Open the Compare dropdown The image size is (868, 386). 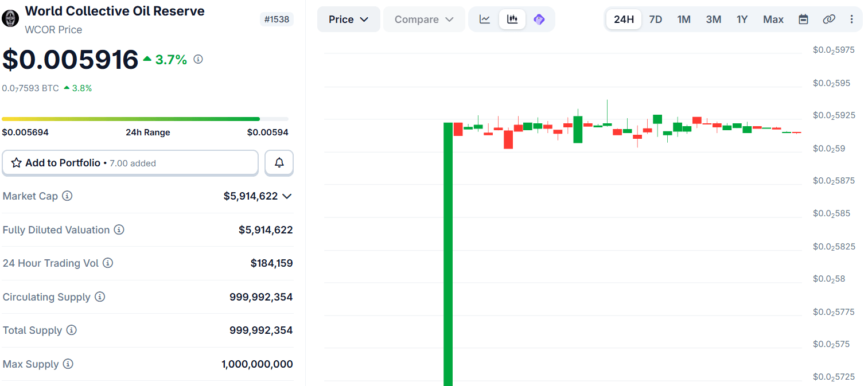coord(424,20)
